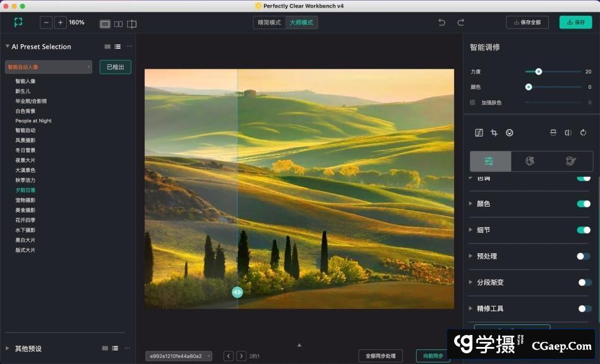Select the crop tool icon
600x364 pixels.
click(x=494, y=132)
